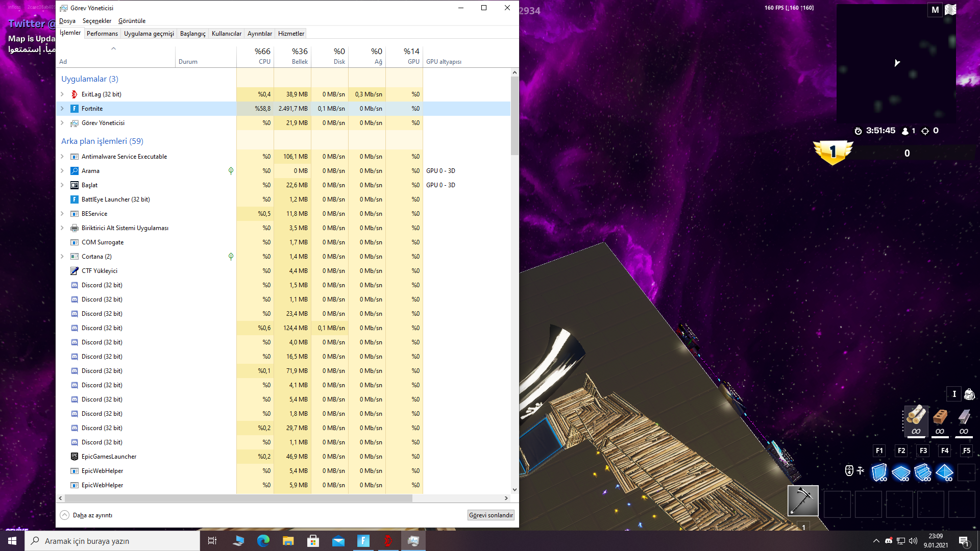
Task: Open Microsoft Store from the taskbar
Action: 313,541
